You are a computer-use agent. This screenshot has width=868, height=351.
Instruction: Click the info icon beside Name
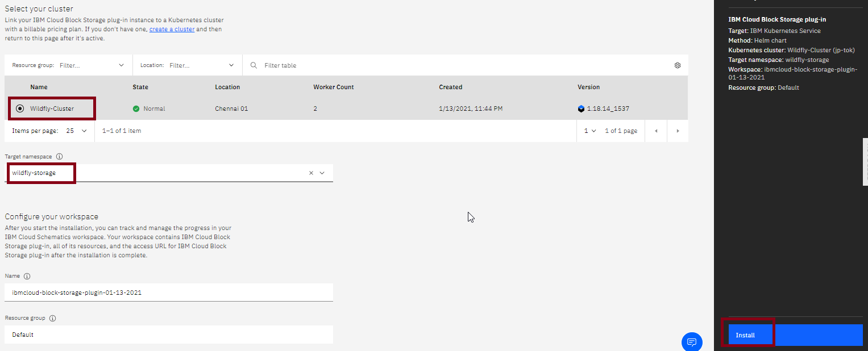pos(27,276)
